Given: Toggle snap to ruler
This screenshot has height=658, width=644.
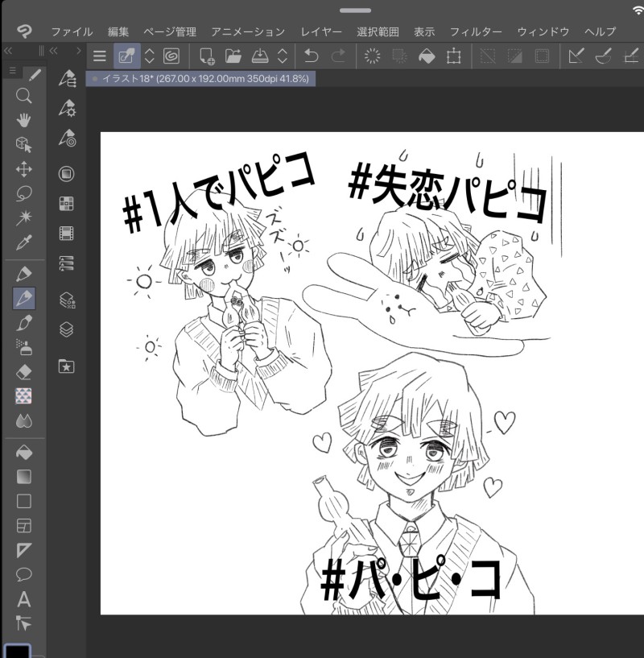Looking at the screenshot, I should click(x=576, y=56).
